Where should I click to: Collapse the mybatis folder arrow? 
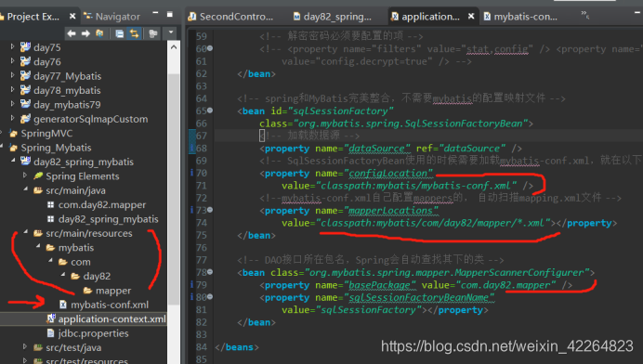(38, 247)
